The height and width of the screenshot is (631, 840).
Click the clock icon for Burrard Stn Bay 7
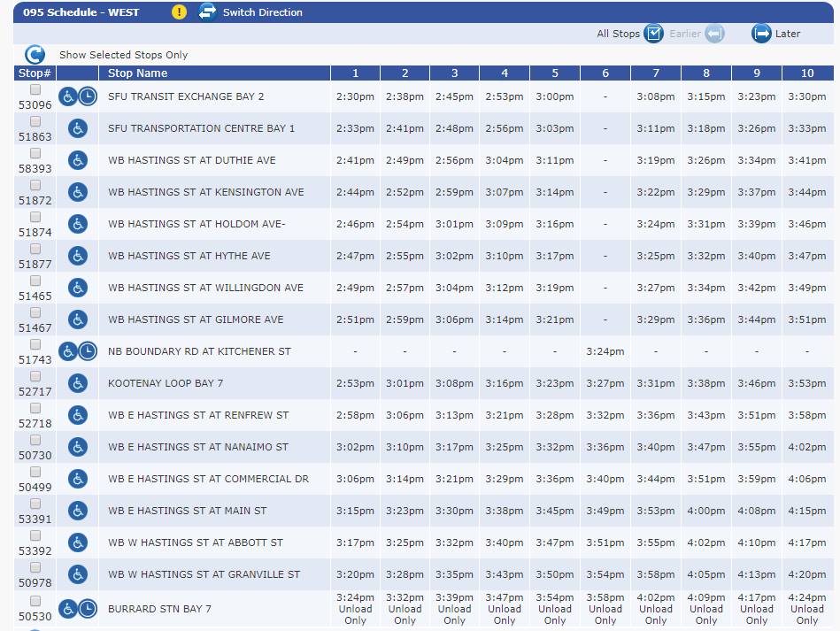pyautogui.click(x=88, y=609)
